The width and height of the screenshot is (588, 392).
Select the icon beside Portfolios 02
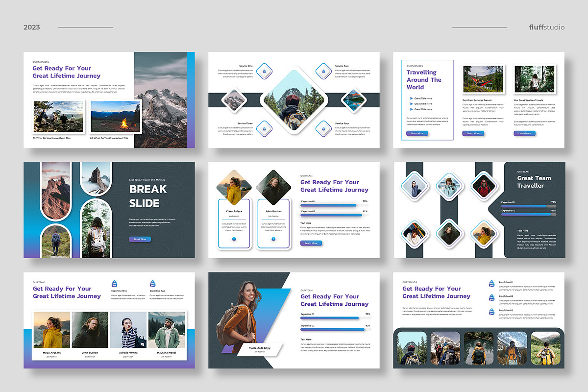click(x=491, y=297)
